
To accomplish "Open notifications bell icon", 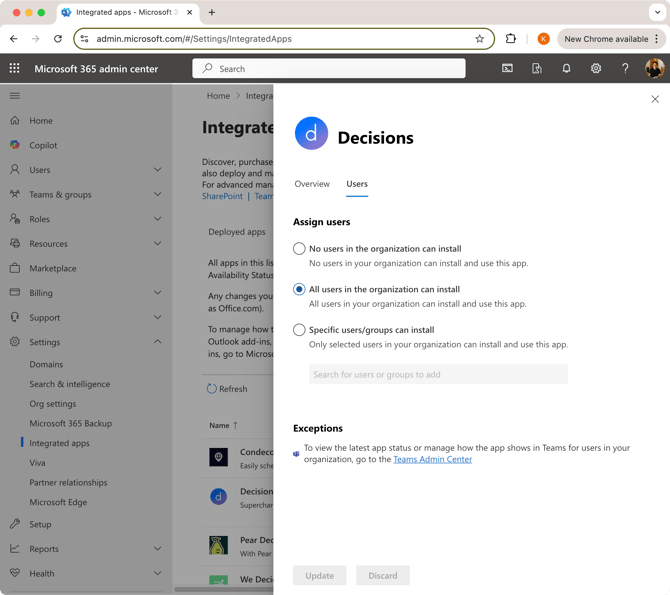I will tap(566, 68).
